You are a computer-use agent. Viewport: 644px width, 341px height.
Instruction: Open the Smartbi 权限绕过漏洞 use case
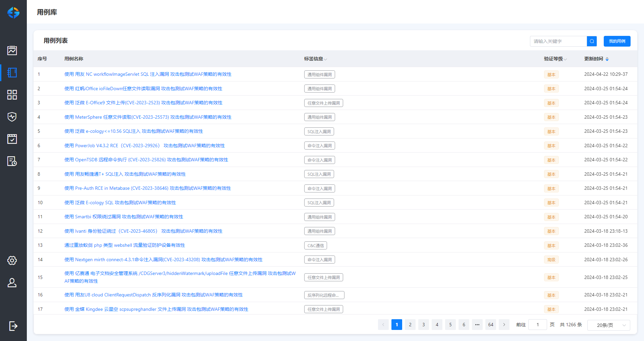tap(124, 217)
